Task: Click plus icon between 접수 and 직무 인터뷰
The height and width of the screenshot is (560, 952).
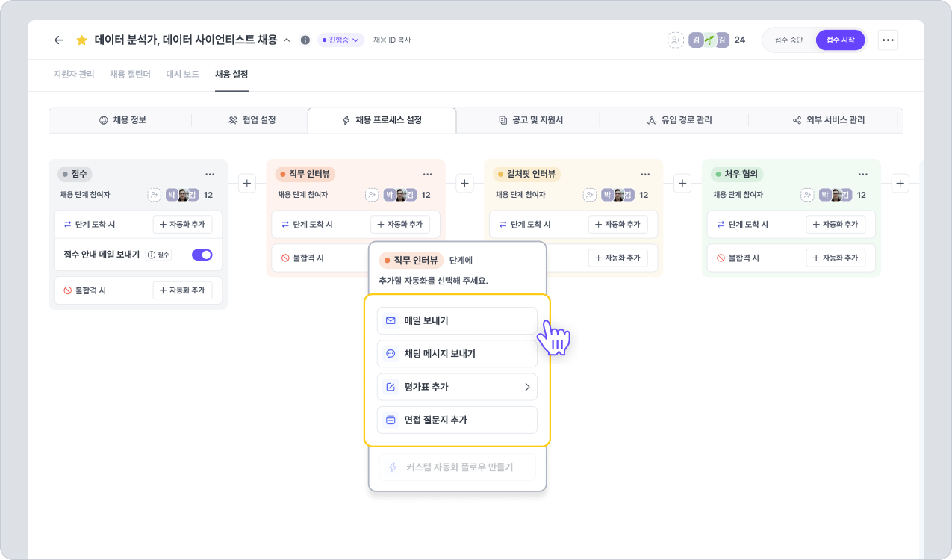Action: pos(247,183)
